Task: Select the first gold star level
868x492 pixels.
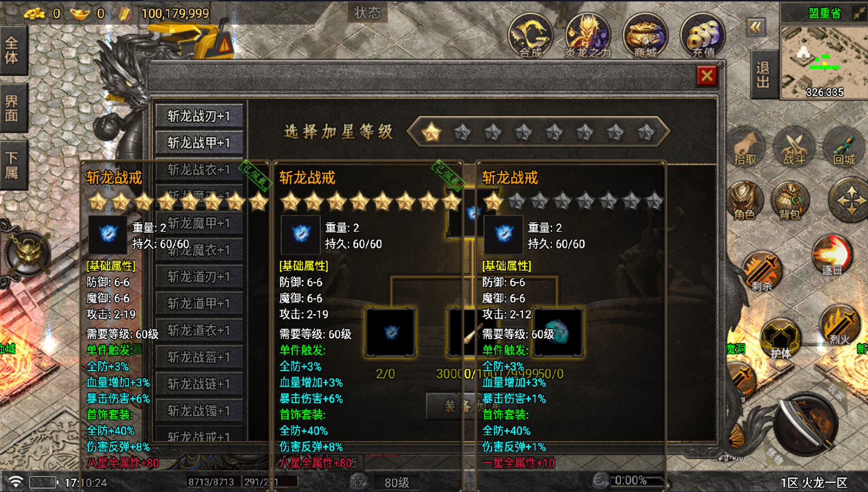Action: pyautogui.click(x=432, y=132)
